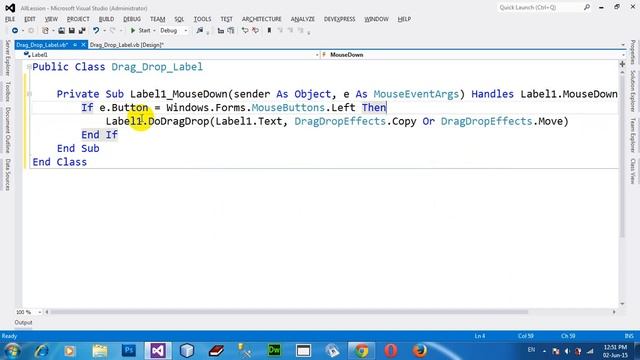
Task: Open the Team Explorer side panel
Action: point(633,135)
